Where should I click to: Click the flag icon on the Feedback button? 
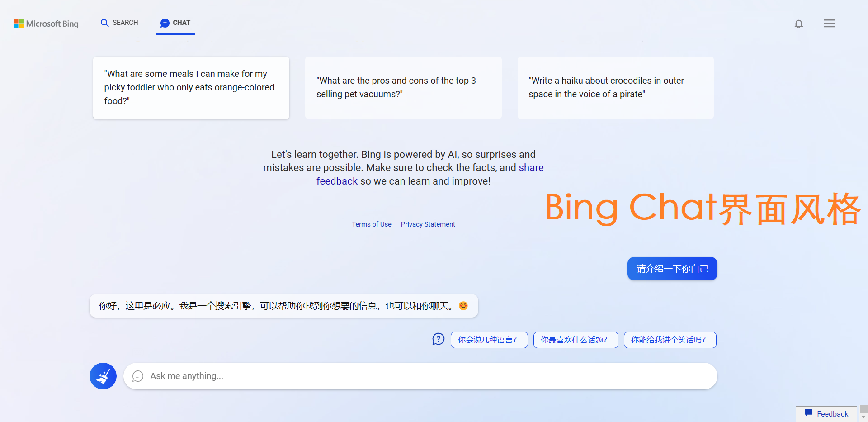tap(809, 413)
